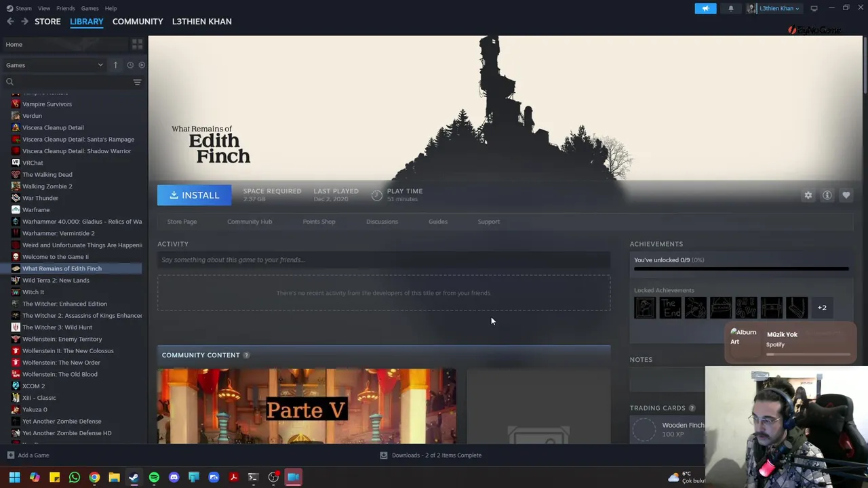The image size is (868, 488).
Task: Click the Add a Game plus icon
Action: pos(10,455)
